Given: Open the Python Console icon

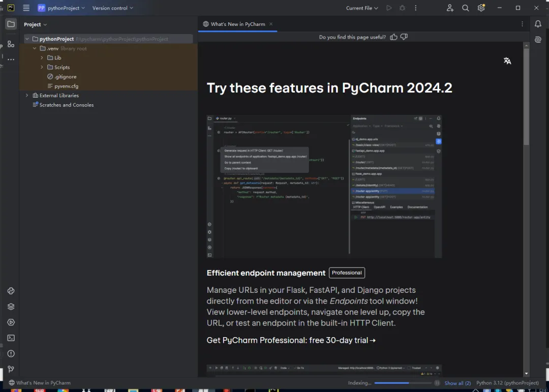Looking at the screenshot, I should 11,291.
